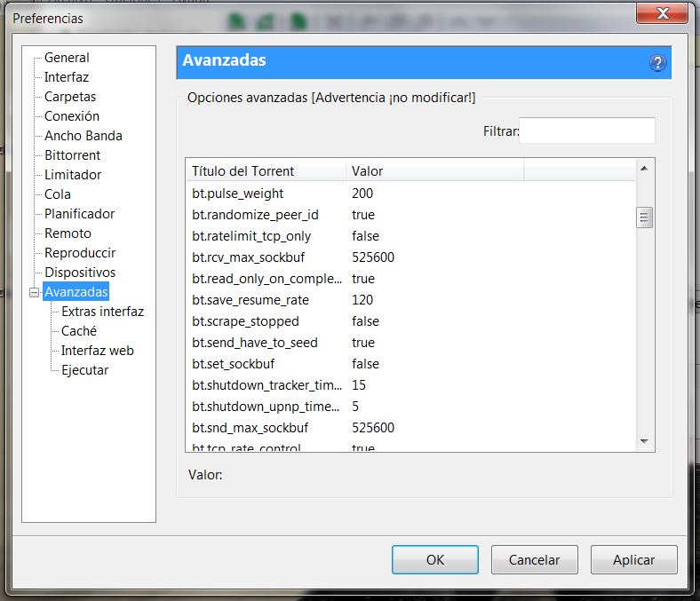Collapse the Avanzadas tree node

tap(35, 292)
